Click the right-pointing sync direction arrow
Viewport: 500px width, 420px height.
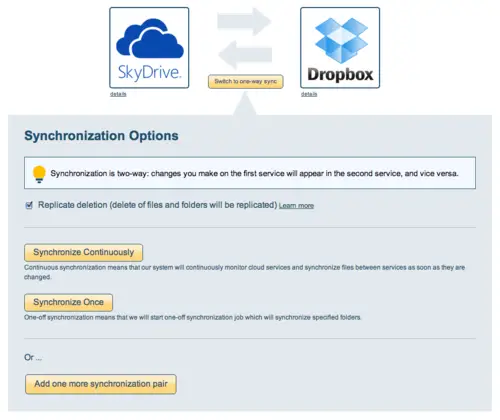[x=244, y=22]
